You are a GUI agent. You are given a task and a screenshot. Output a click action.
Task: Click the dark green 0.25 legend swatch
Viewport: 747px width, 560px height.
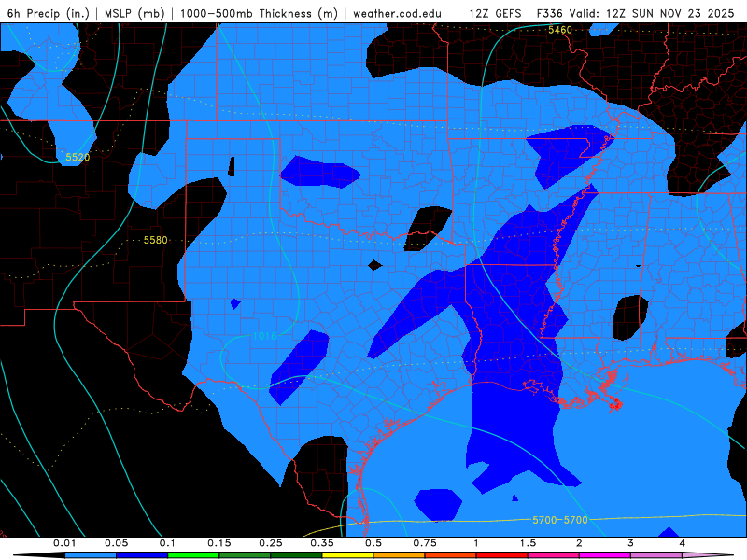[296, 555]
